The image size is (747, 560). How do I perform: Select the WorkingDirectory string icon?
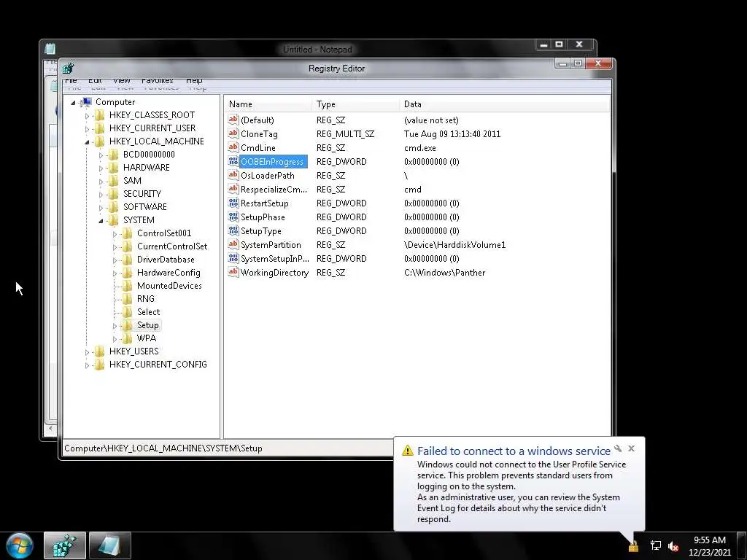(x=233, y=273)
